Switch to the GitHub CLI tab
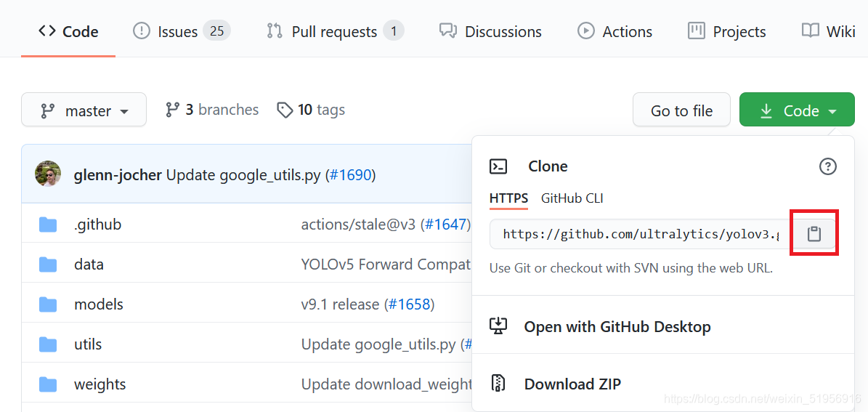 click(572, 198)
